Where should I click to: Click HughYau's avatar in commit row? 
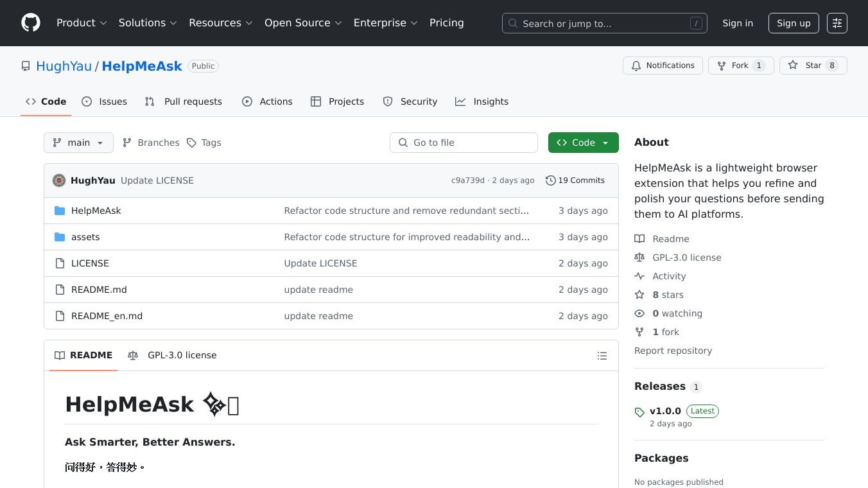59,180
